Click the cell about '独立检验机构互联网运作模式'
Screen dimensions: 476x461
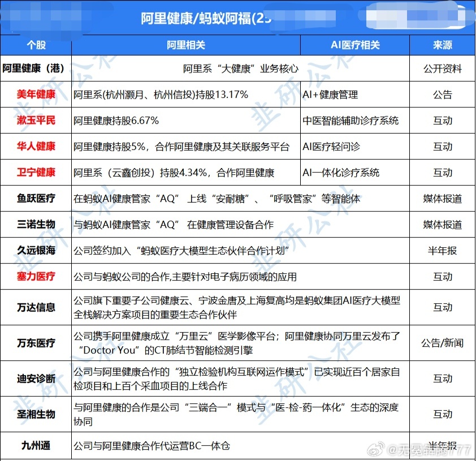tap(240, 378)
